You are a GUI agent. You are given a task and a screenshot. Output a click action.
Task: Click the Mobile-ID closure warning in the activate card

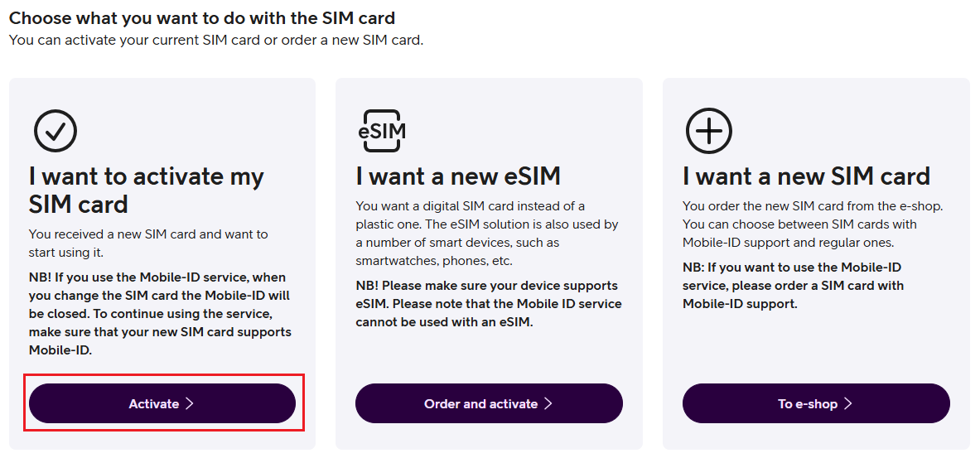point(160,314)
